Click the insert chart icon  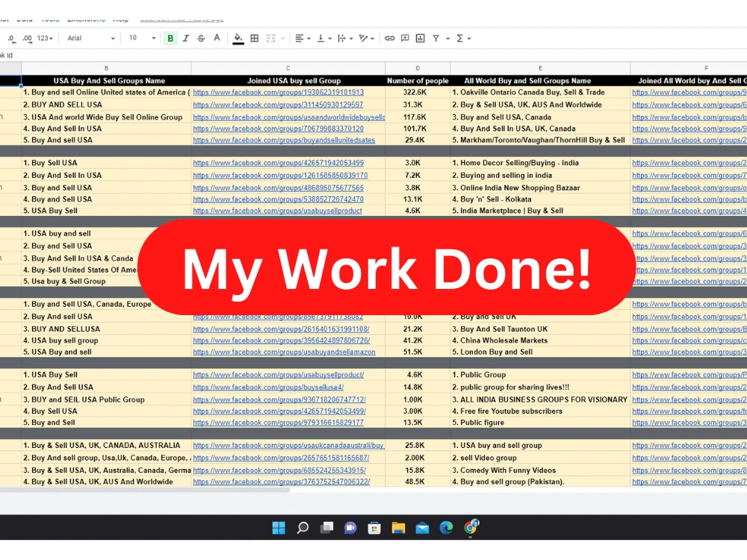[x=420, y=39]
